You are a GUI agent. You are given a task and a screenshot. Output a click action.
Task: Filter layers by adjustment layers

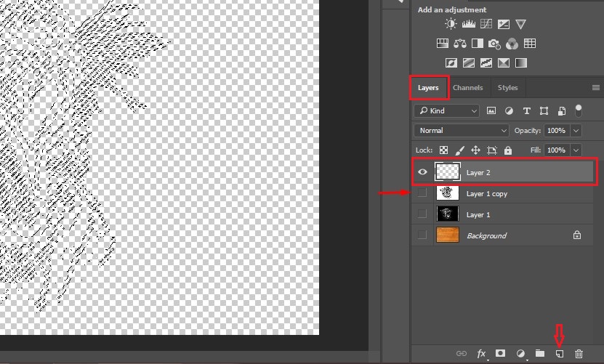click(509, 111)
